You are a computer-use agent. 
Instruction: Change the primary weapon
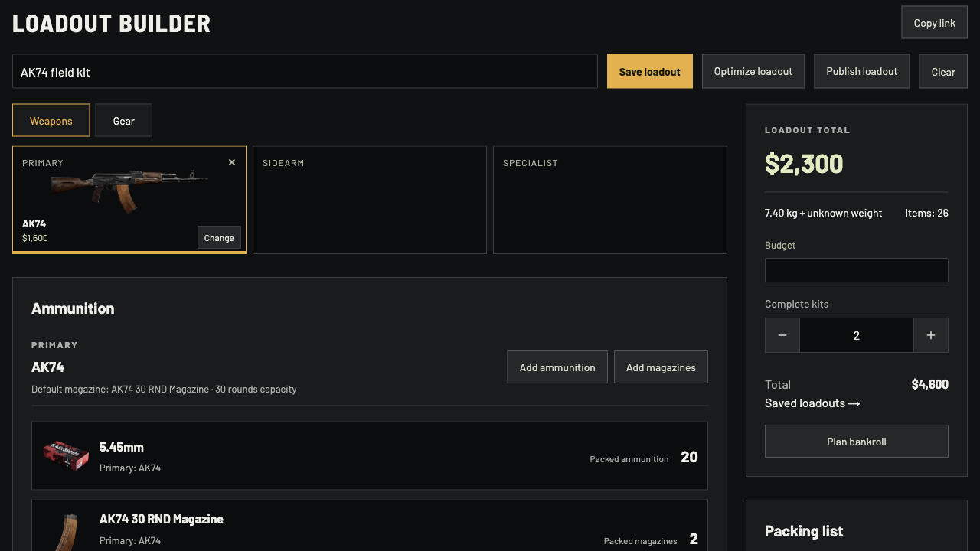coord(219,237)
